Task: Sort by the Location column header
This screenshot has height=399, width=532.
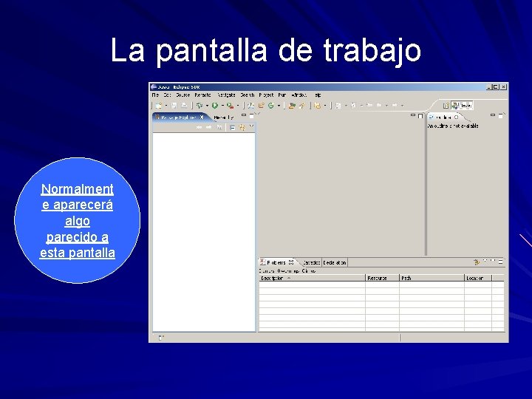Action: [478, 278]
